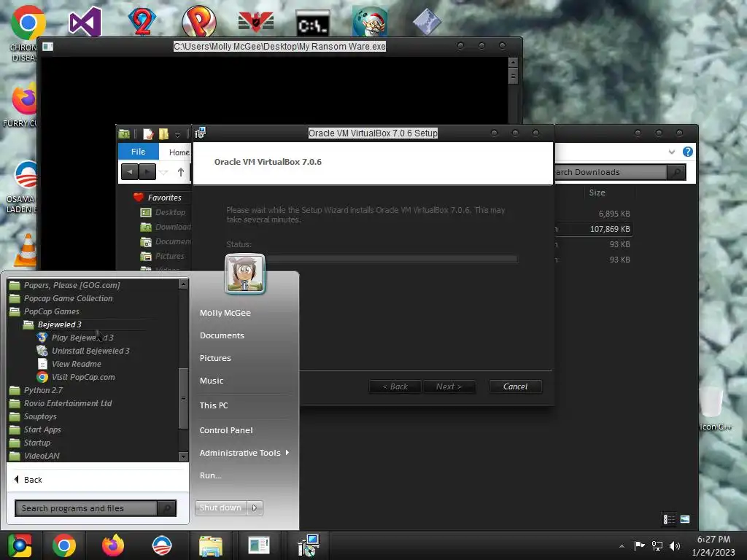Open the Peggle P desktop icon
The width and height of the screenshot is (747, 560).
pos(199,21)
